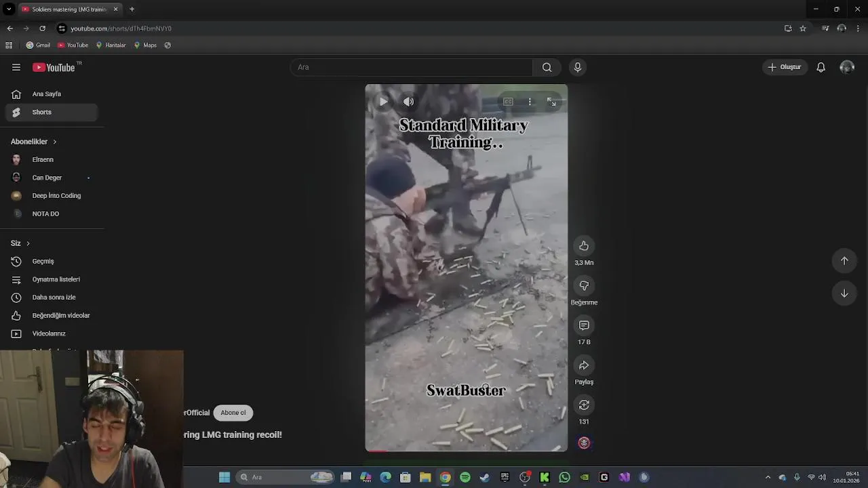Open the Apps grid in bookmarks bar

tap(9, 45)
